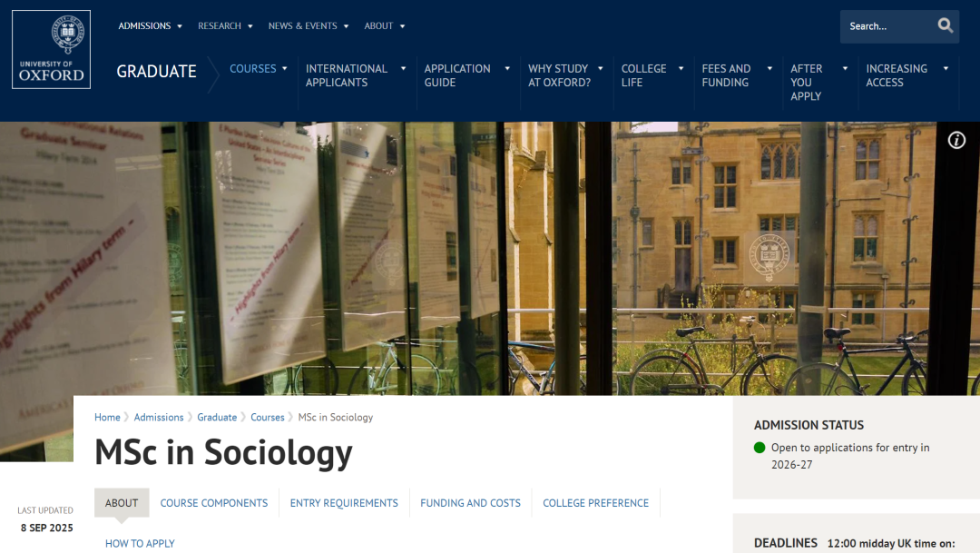
Task: Expand the Research menu arrow
Action: [x=250, y=26]
